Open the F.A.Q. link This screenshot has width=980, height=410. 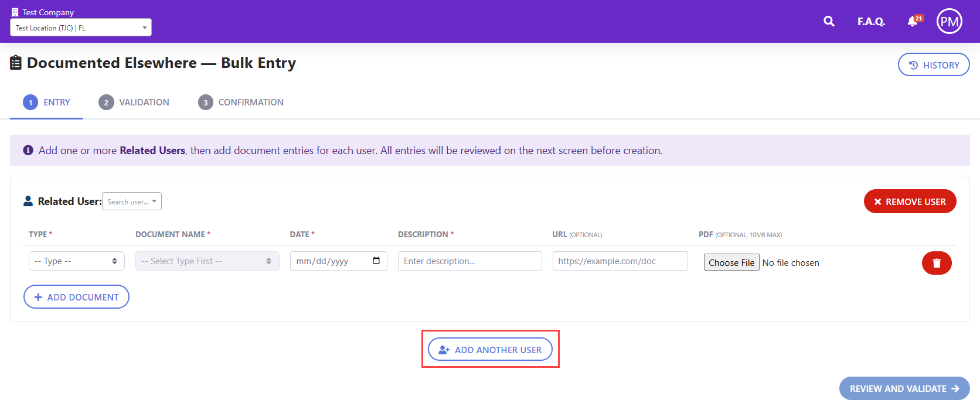point(871,22)
